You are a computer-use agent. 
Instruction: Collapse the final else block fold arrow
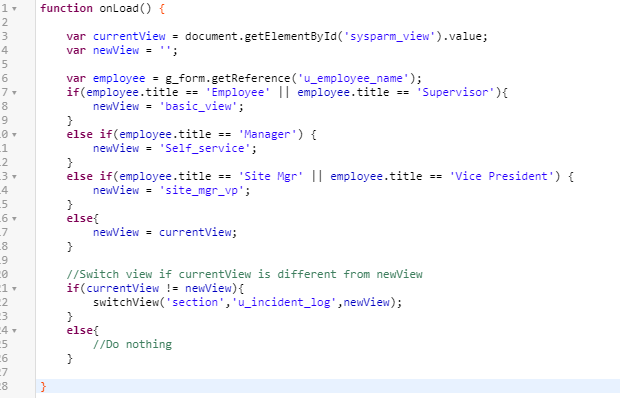[15, 330]
